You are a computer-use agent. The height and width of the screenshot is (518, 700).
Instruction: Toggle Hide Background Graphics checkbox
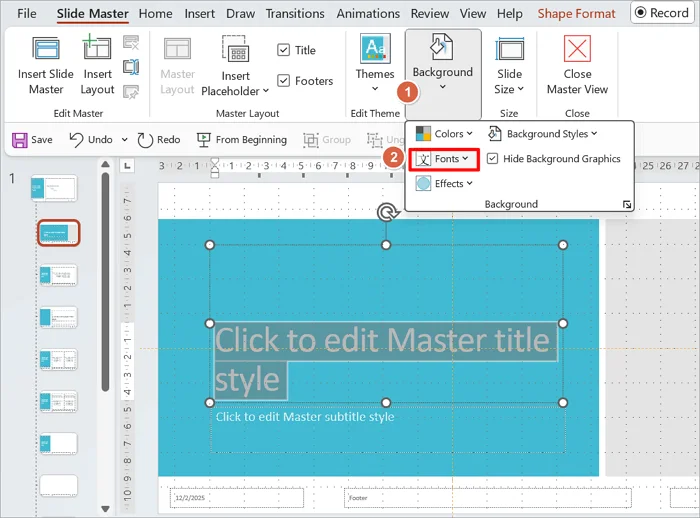492,159
